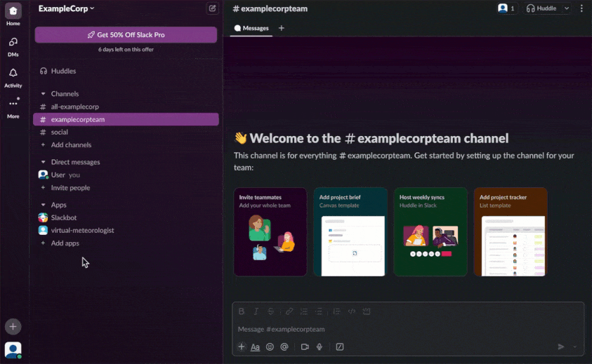Open send options dropdown beside send arrow
This screenshot has width=592, height=364.
[x=574, y=346]
